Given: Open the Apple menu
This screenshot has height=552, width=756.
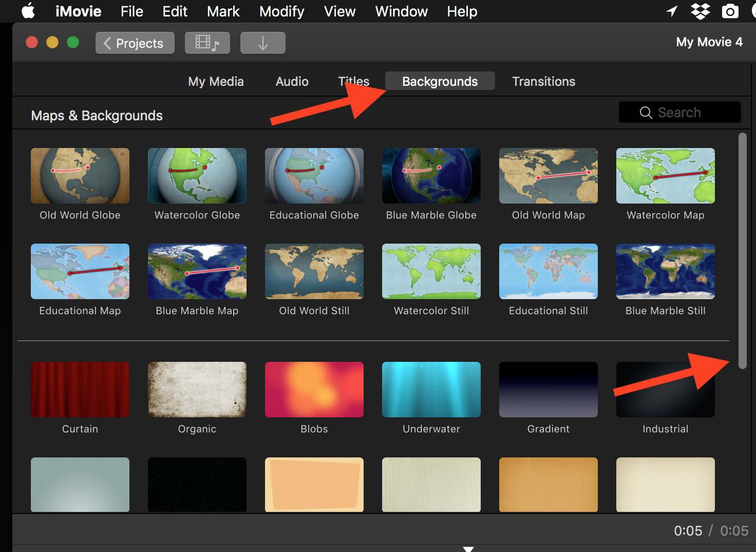Looking at the screenshot, I should (x=29, y=11).
